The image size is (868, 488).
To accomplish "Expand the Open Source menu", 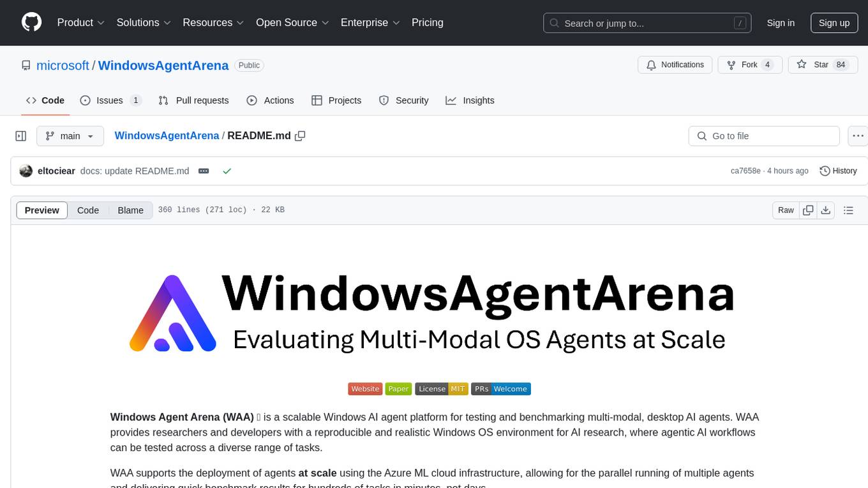I will (292, 22).
